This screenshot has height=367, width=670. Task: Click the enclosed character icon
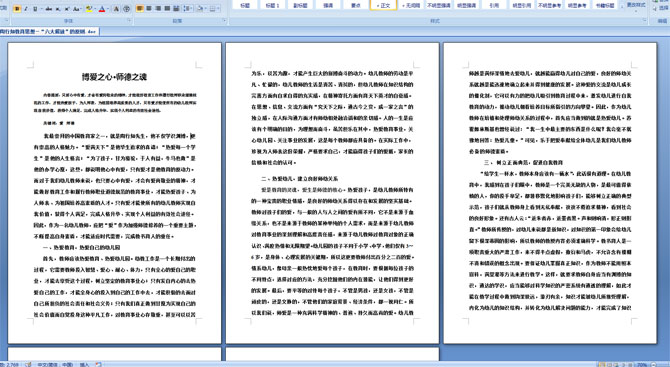click(x=126, y=9)
